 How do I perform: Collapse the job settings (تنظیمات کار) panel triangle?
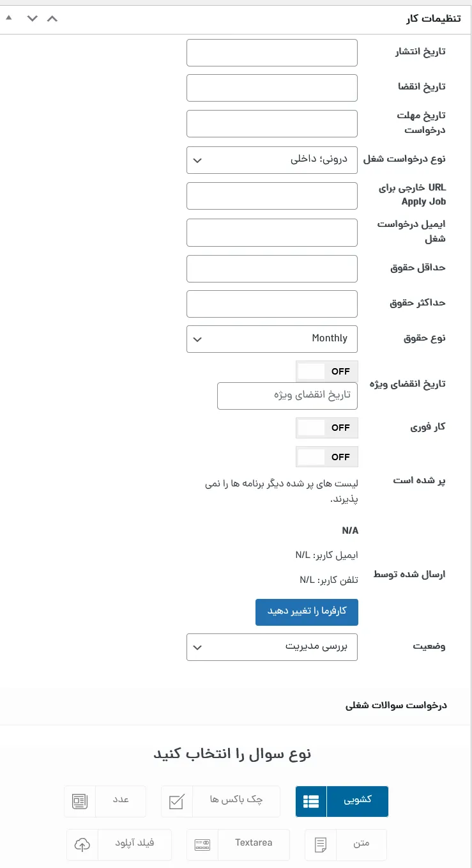click(8, 18)
